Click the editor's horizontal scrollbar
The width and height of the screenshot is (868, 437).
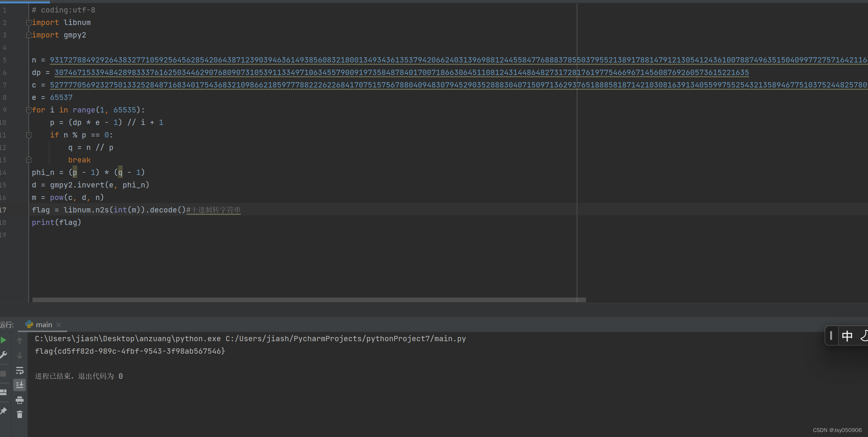coord(303,300)
